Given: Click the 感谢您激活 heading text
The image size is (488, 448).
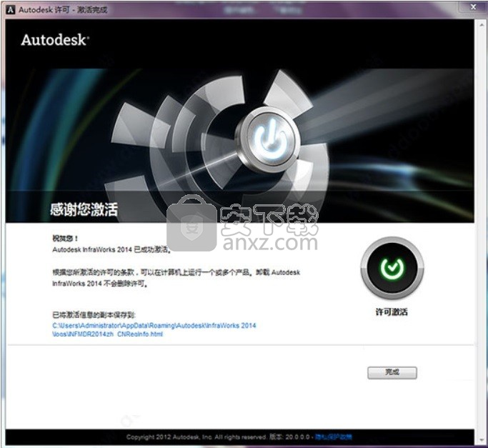Looking at the screenshot, I should click(x=84, y=209).
